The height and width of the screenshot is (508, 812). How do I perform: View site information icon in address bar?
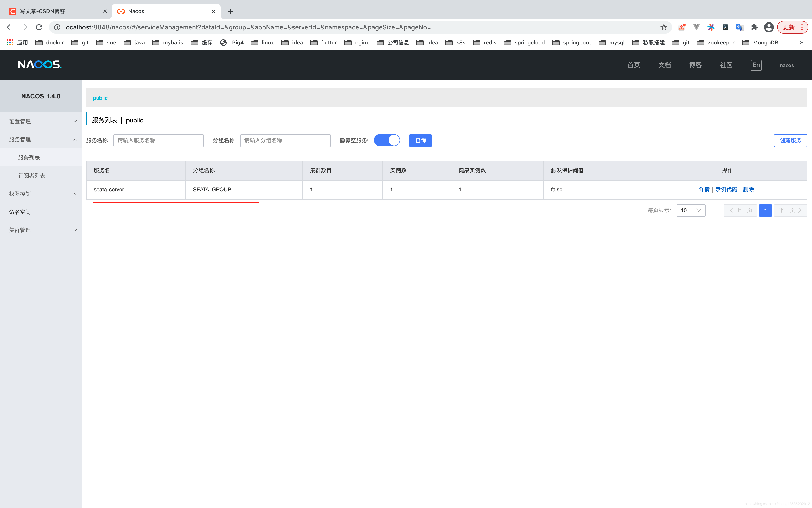coord(57,27)
